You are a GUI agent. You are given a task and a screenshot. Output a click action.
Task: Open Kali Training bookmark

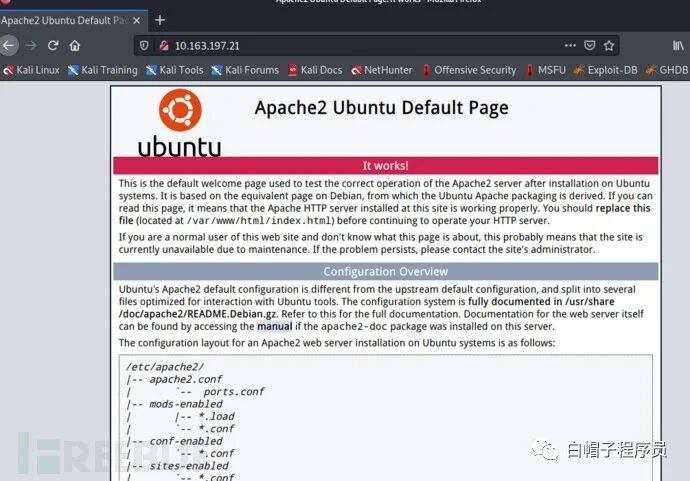[103, 70]
